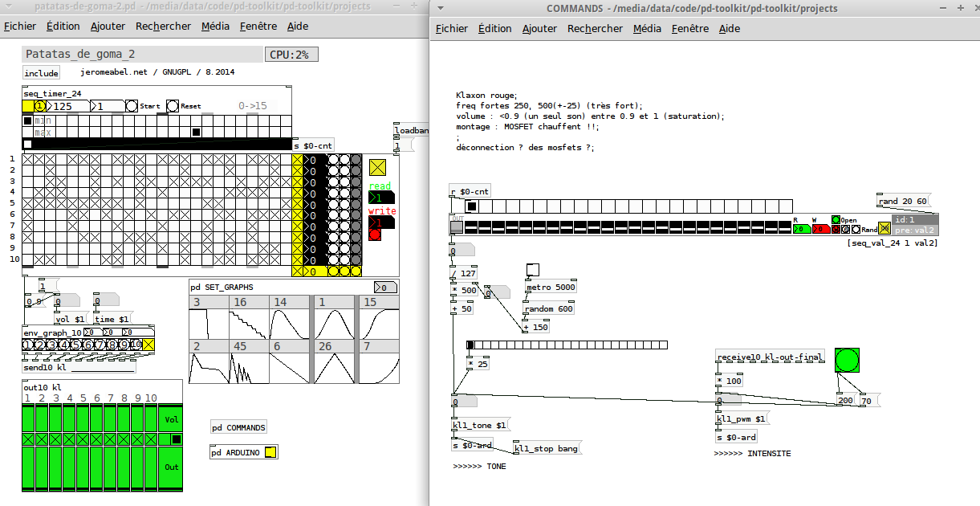The height and width of the screenshot is (506, 980).
Task: Select the green R number box
Action: [x=802, y=229]
